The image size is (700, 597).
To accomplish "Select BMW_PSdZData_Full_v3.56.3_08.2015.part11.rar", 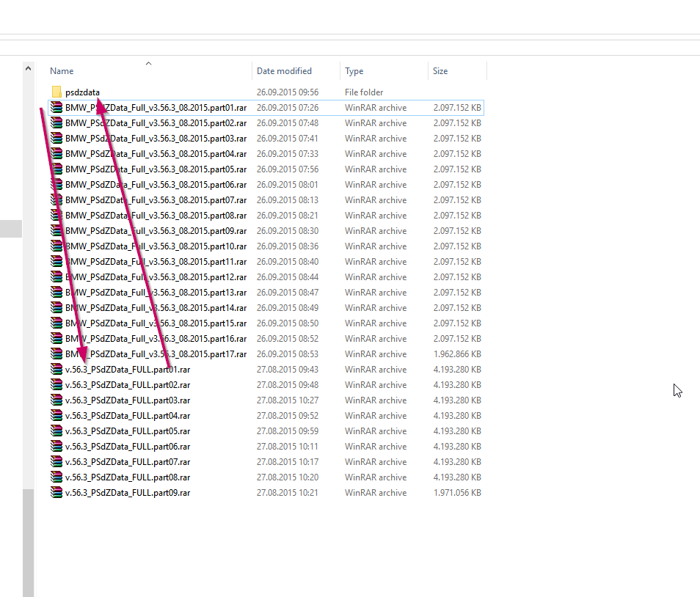I will pyautogui.click(x=156, y=262).
